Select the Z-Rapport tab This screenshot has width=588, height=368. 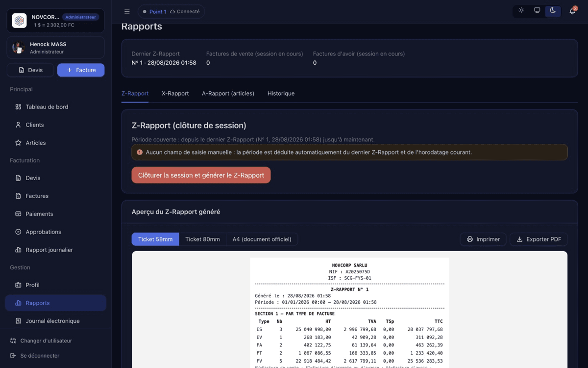pos(135,93)
